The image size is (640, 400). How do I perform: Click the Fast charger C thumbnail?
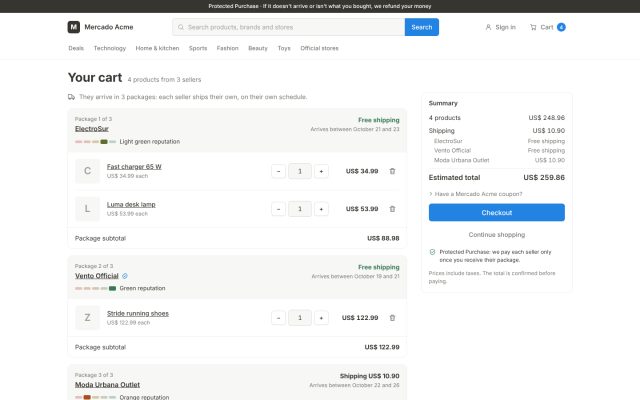[x=87, y=171]
